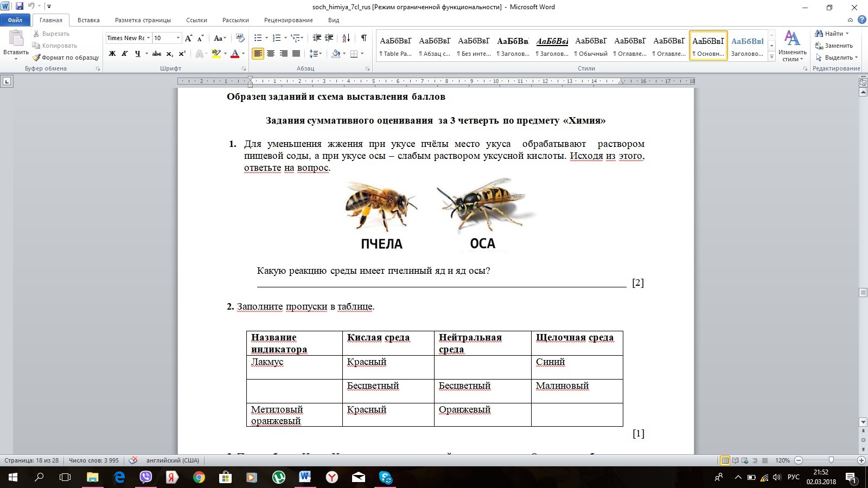868x488 pixels.
Task: Open the font size dropdown
Action: (x=178, y=38)
